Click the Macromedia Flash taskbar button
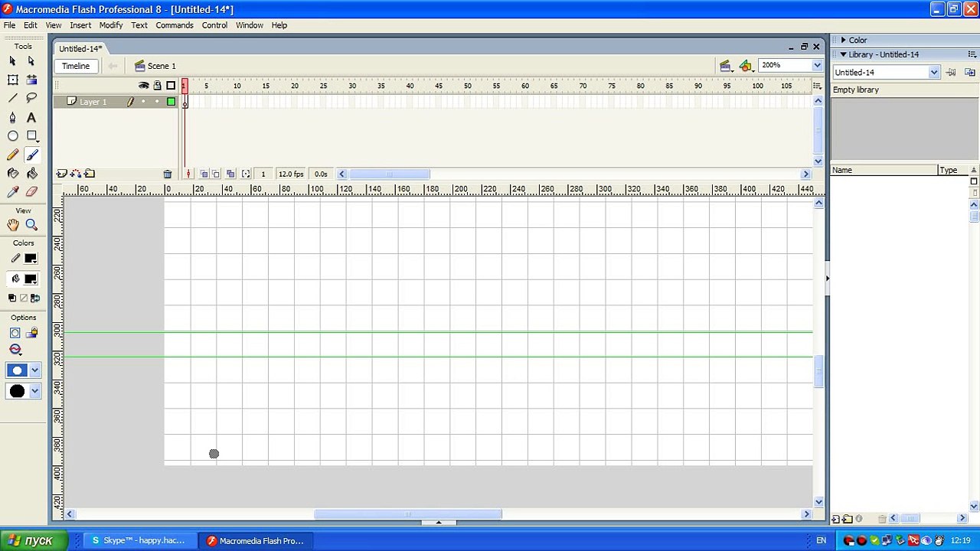980x551 pixels. [256, 541]
